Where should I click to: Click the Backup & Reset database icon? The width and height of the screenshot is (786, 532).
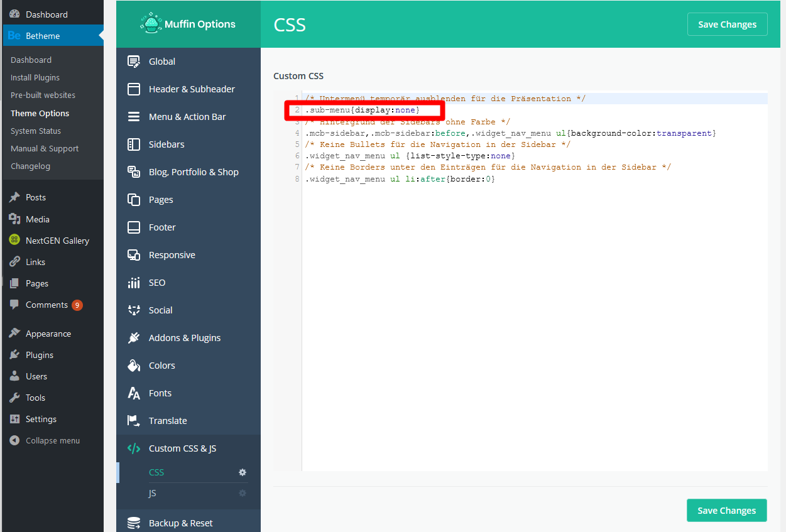click(134, 523)
